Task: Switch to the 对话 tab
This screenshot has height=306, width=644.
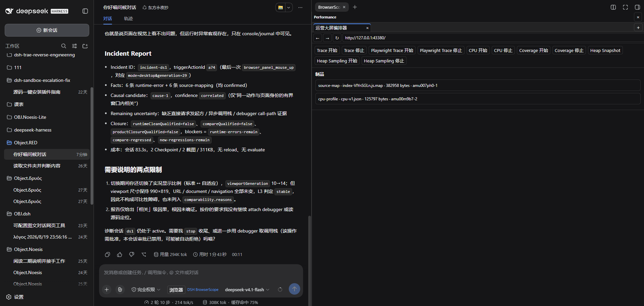Action: 107,18
